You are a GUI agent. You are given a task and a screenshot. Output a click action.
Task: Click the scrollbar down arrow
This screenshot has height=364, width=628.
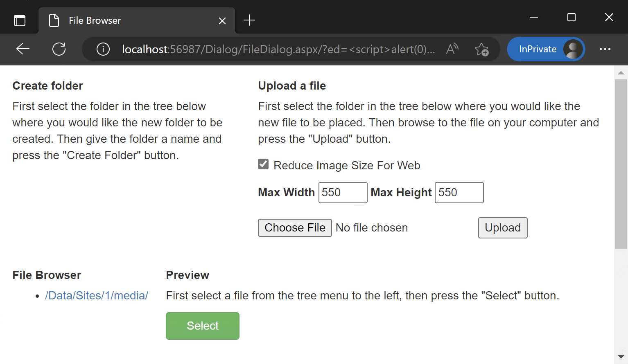point(621,357)
